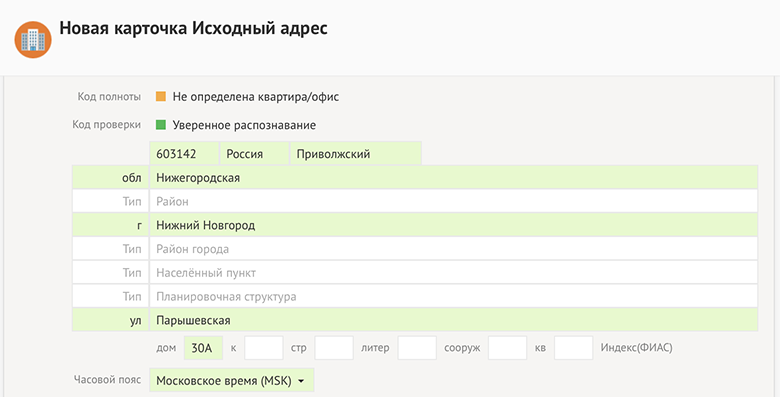Click the empty кв apartment field

click(x=574, y=348)
